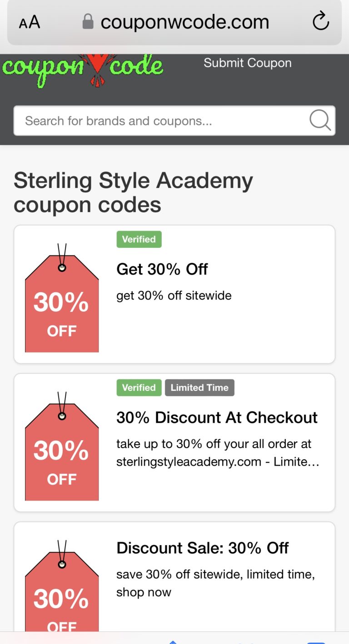This screenshot has width=349, height=644.
Task: Open the AA text size menu
Action: (x=30, y=22)
